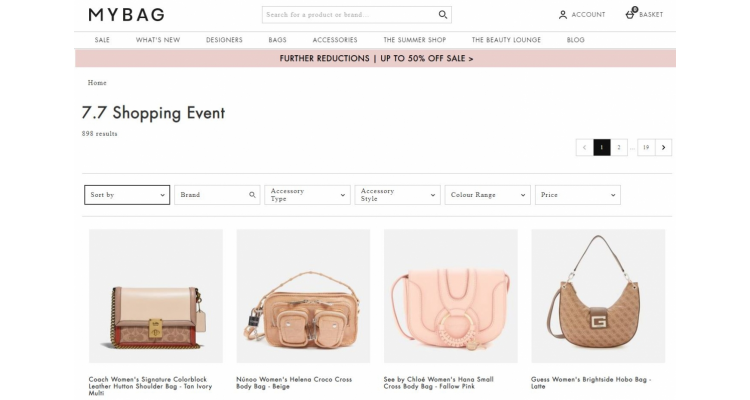The width and height of the screenshot is (750, 400).
Task: Select page 1 in pagination
Action: (x=602, y=147)
